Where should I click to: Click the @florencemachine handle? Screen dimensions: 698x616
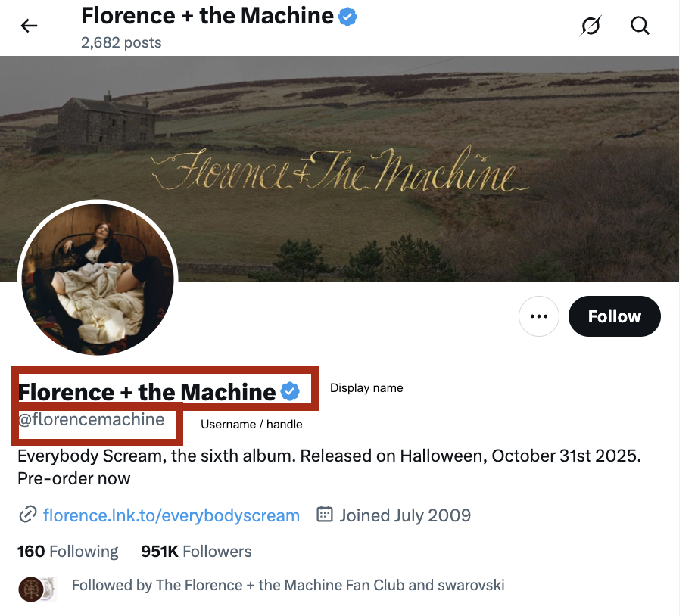click(91, 420)
